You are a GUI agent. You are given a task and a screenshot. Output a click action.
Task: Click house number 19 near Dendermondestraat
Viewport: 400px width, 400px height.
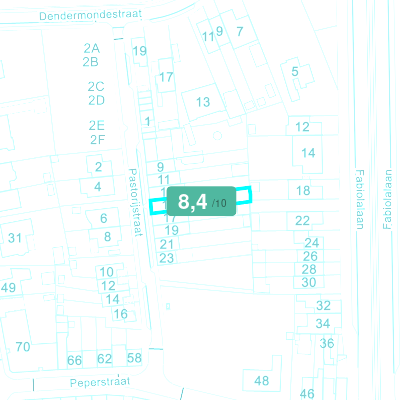[x=139, y=51]
